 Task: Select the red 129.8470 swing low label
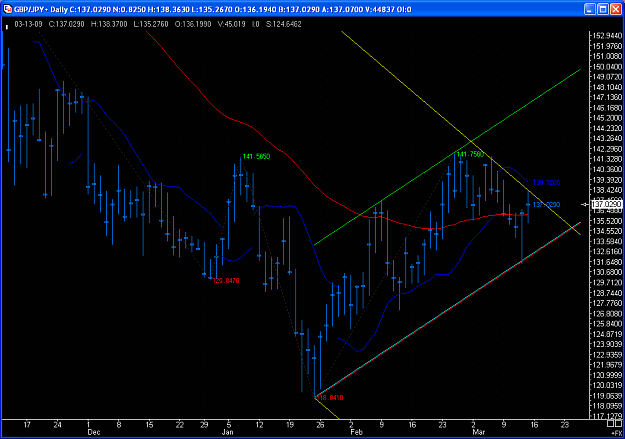click(x=226, y=281)
